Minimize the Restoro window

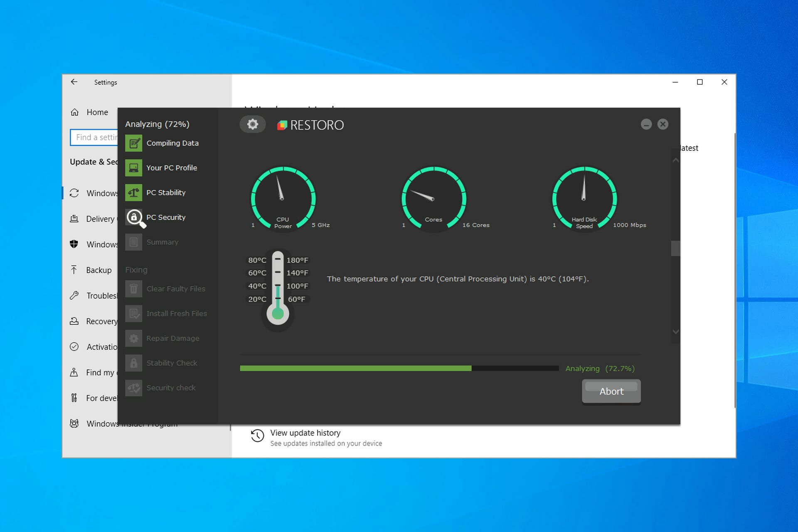(646, 124)
